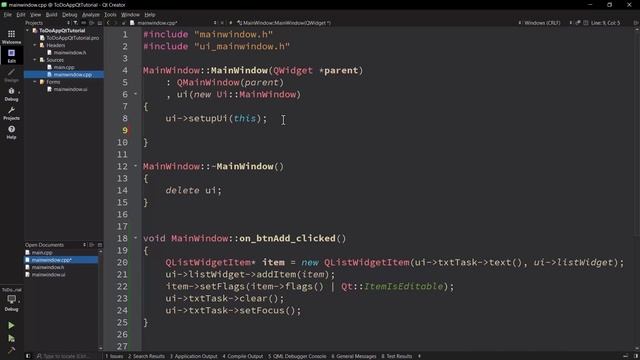Go forward in editor navigation history

[x=116, y=23]
